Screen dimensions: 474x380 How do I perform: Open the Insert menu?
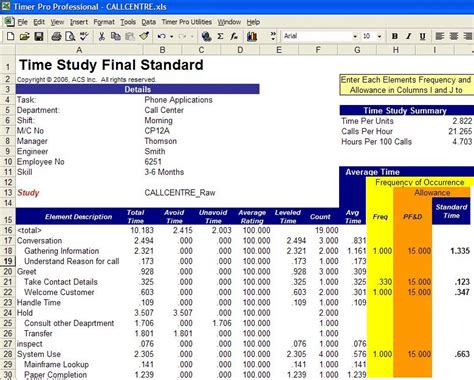click(79, 22)
